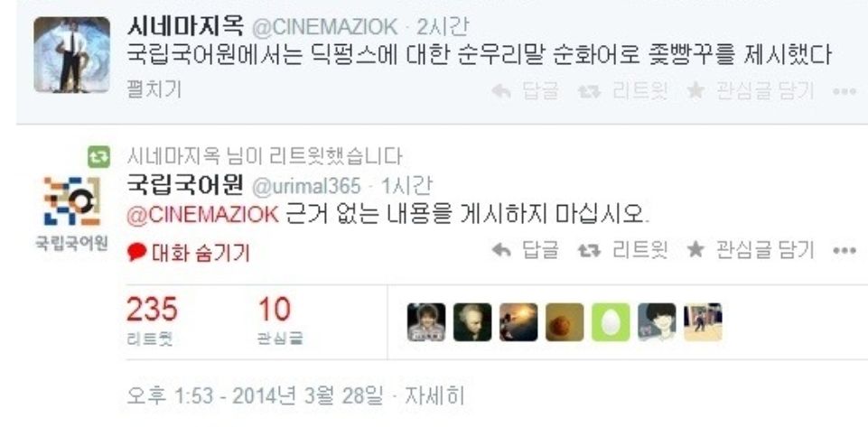Add 국립국어원 tweet to favorites

click(750, 251)
